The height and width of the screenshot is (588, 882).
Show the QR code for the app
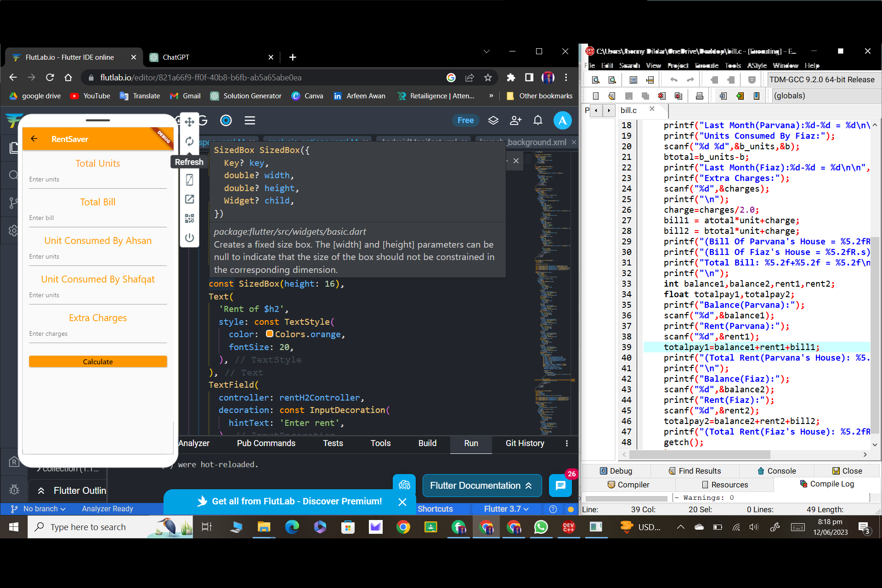coord(189,218)
